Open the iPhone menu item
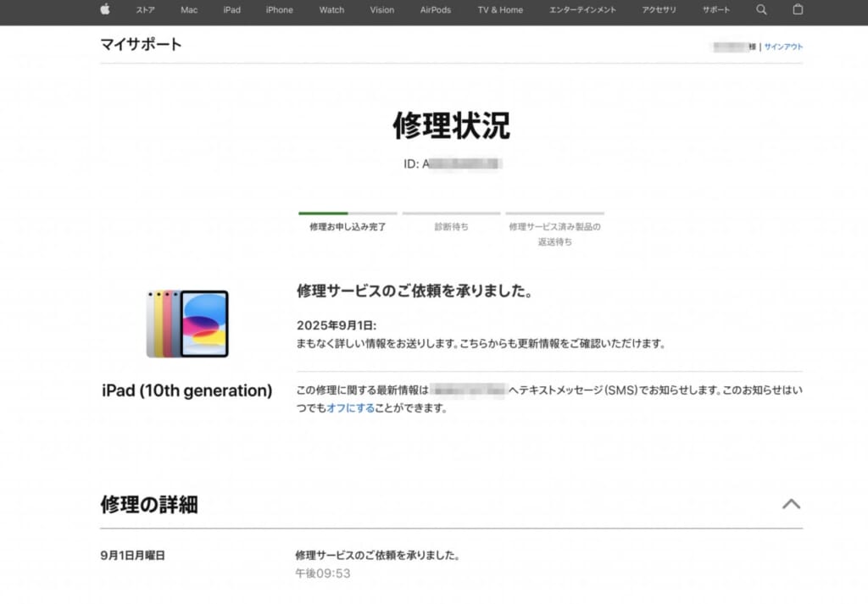Viewport: 868px width, 604px height. (x=280, y=10)
